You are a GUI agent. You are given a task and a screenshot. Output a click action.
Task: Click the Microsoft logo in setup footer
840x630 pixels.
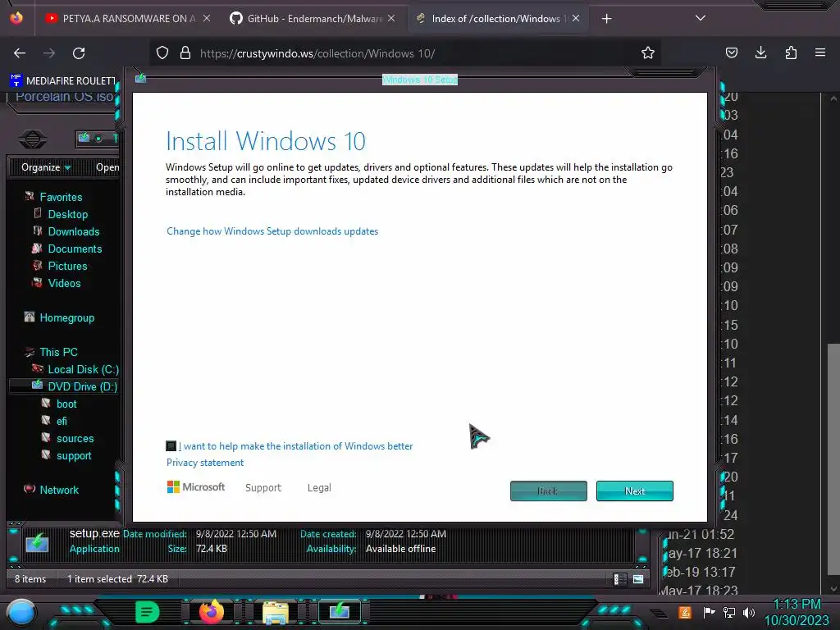coord(196,487)
